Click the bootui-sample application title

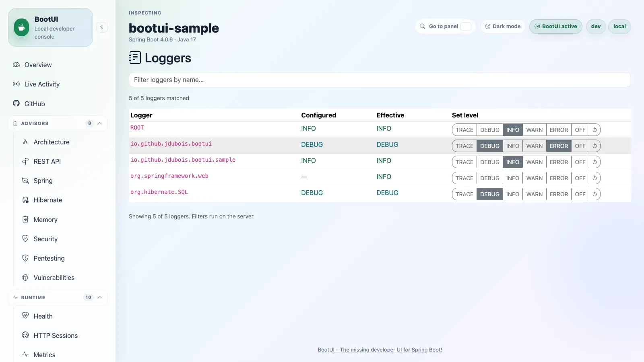[x=174, y=28]
